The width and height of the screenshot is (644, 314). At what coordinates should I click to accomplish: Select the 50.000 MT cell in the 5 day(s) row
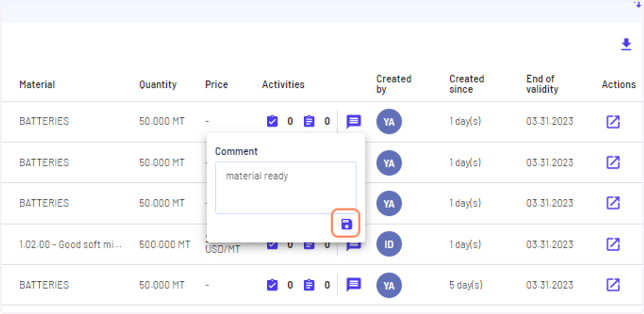point(162,285)
